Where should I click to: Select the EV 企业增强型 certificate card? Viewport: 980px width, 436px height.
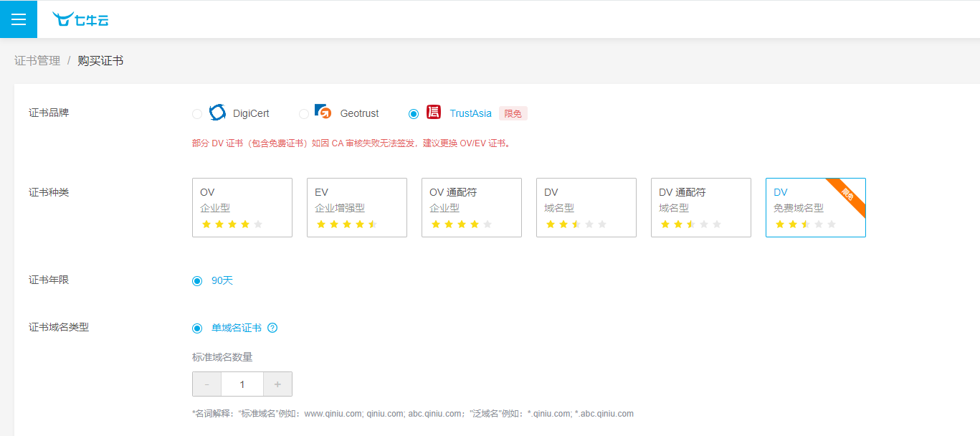(357, 207)
